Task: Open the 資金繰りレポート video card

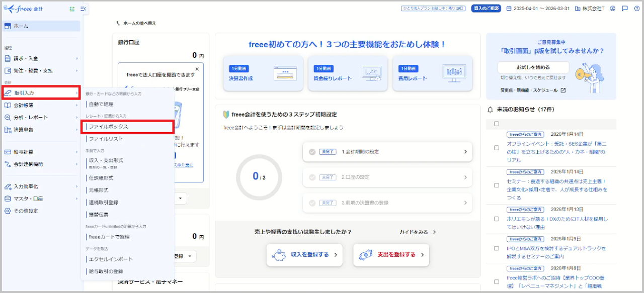Action: coord(348,73)
